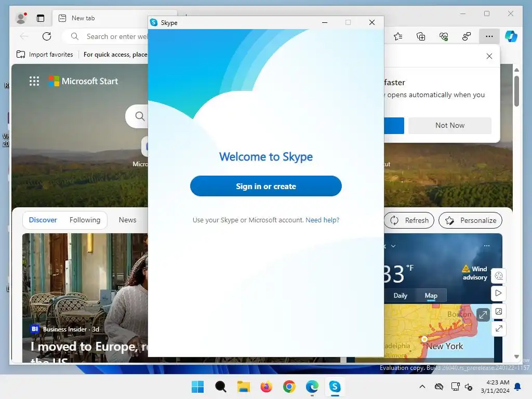Open the Windows Start menu
This screenshot has height=399, width=532.
point(197,387)
